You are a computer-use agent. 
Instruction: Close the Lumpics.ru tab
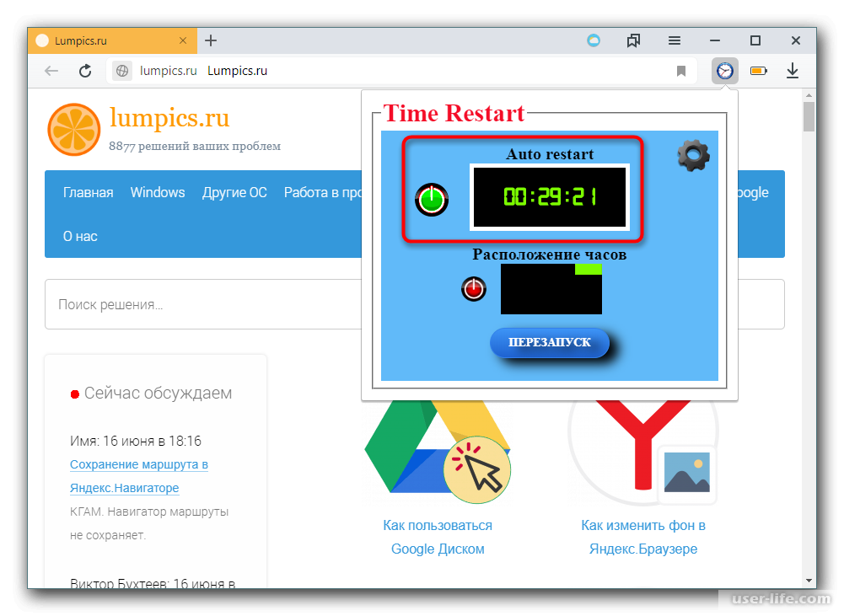pos(183,40)
